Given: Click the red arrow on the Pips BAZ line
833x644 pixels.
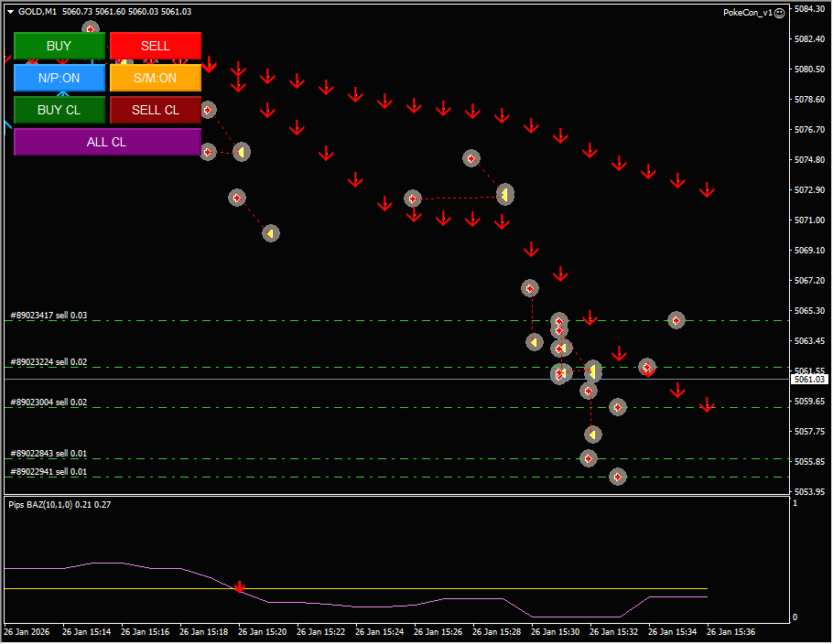Looking at the screenshot, I should click(x=240, y=586).
